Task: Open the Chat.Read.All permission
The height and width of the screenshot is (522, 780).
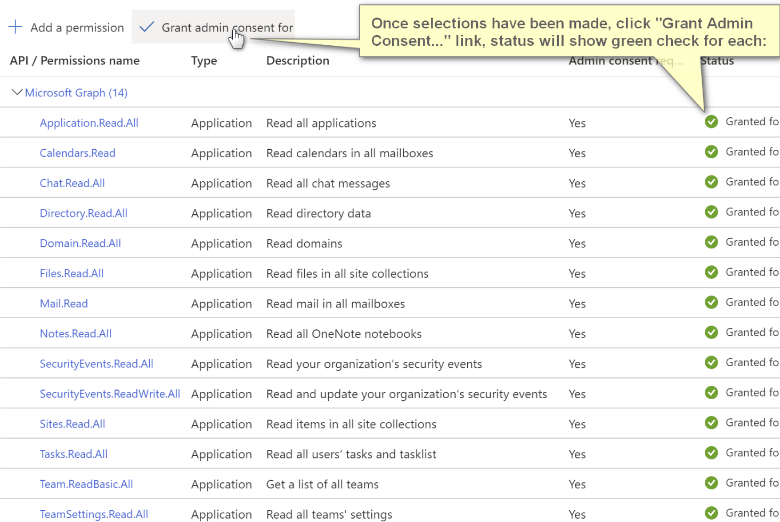Action: pyautogui.click(x=72, y=183)
